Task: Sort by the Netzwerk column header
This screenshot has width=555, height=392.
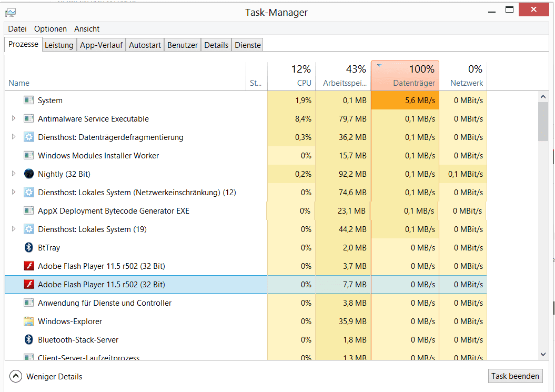Action: pos(463,76)
